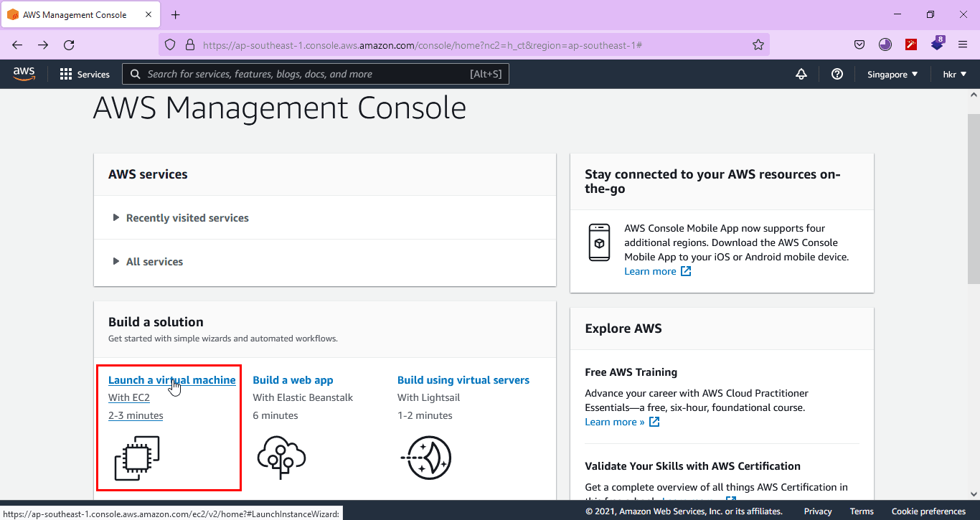This screenshot has width=980, height=520.
Task: Click Build using virtual servers link
Action: (x=463, y=380)
